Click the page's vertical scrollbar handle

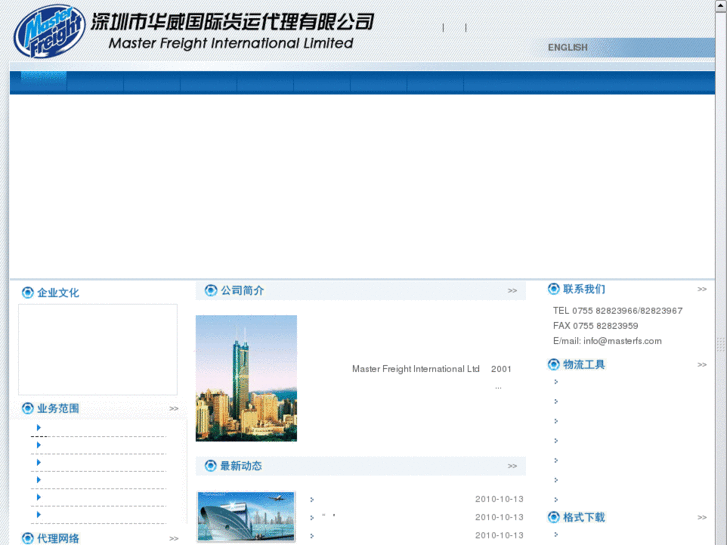721,343
